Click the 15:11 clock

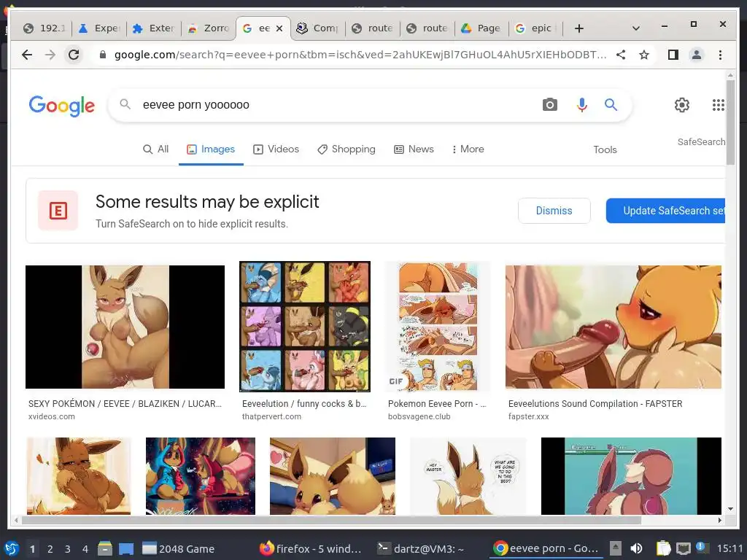click(729, 548)
